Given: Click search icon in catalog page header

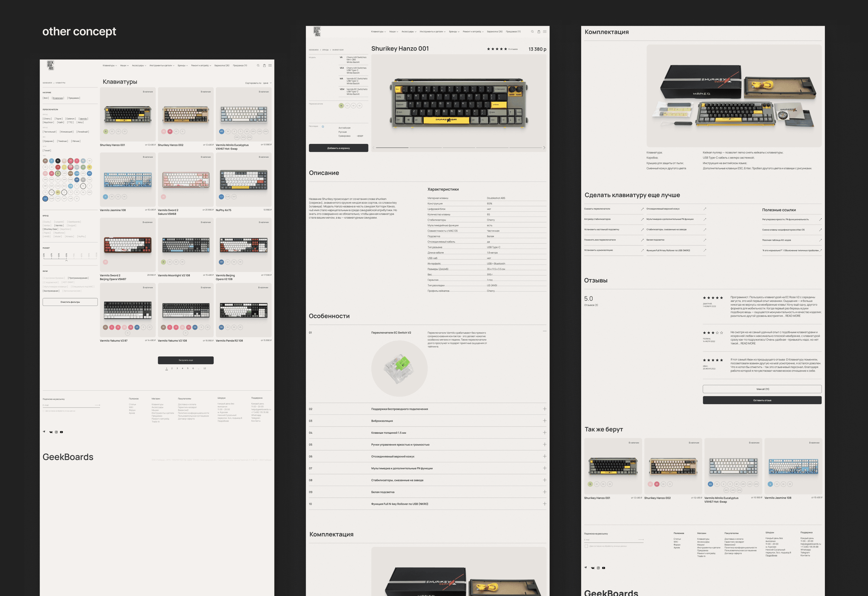Looking at the screenshot, I should 258,65.
